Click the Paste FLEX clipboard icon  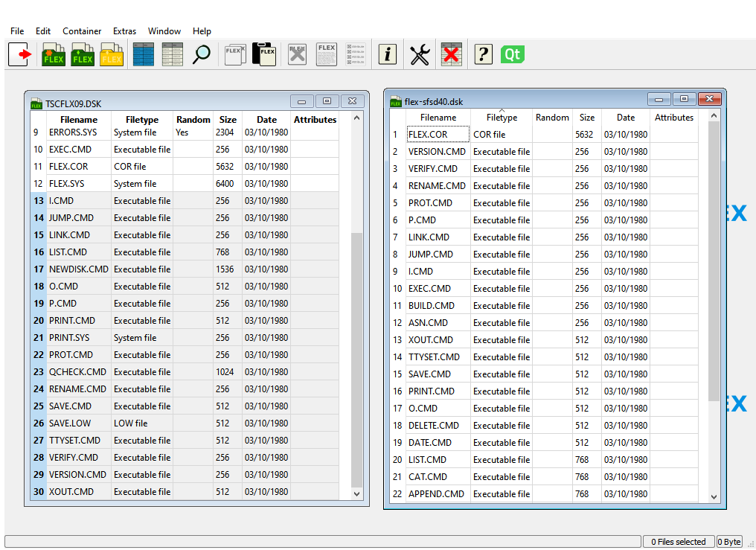pyautogui.click(x=264, y=54)
